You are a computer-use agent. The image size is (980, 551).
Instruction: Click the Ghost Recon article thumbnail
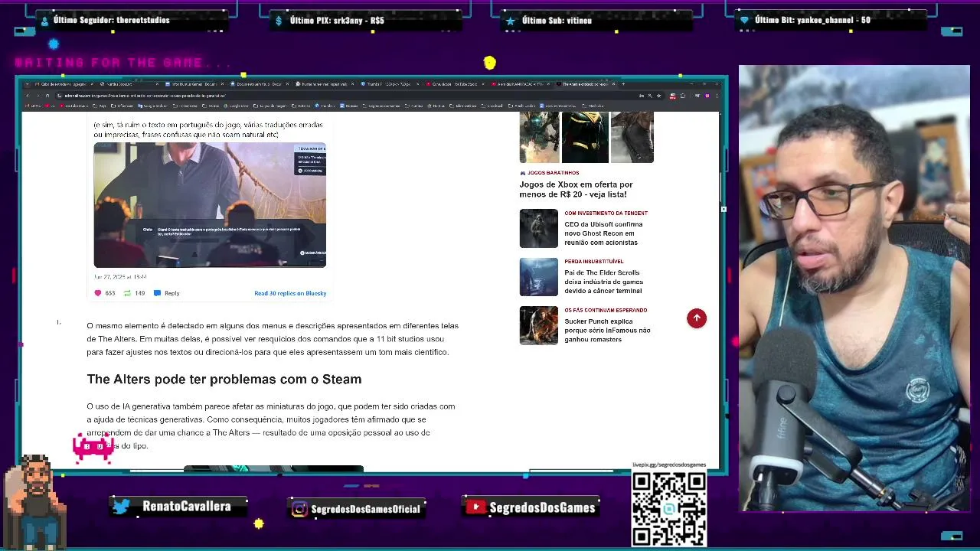coord(539,228)
